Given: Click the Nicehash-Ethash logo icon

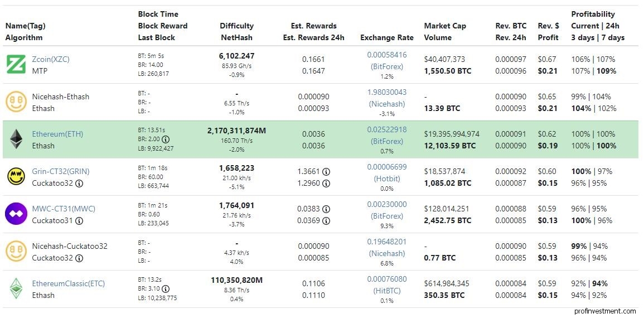Looking at the screenshot, I should (16, 102).
